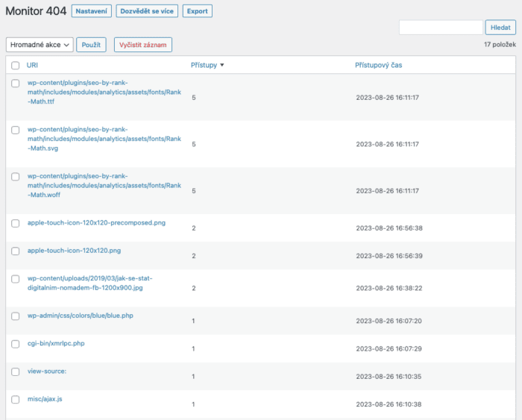
Task: Select checkbox for apple-touch-icon-120x120.png row
Action: tap(16, 251)
